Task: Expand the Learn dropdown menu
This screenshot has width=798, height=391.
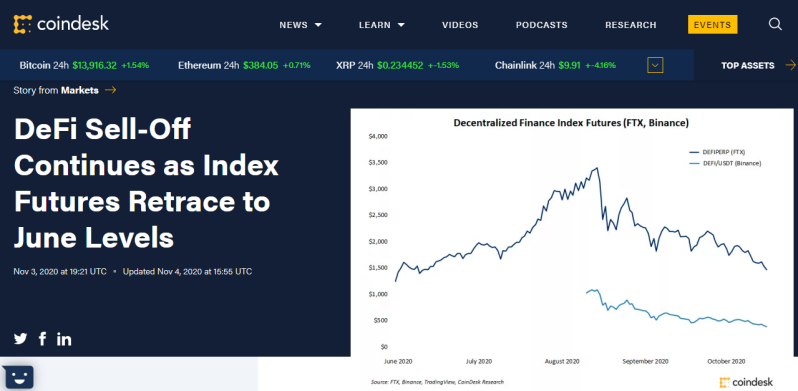Action: click(382, 25)
